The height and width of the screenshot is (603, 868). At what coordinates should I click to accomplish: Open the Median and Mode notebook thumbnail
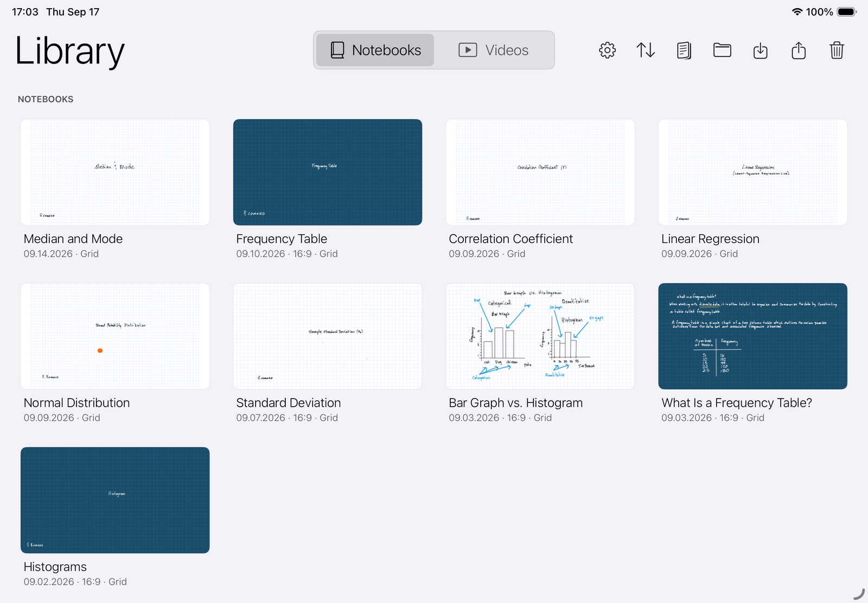(x=115, y=172)
